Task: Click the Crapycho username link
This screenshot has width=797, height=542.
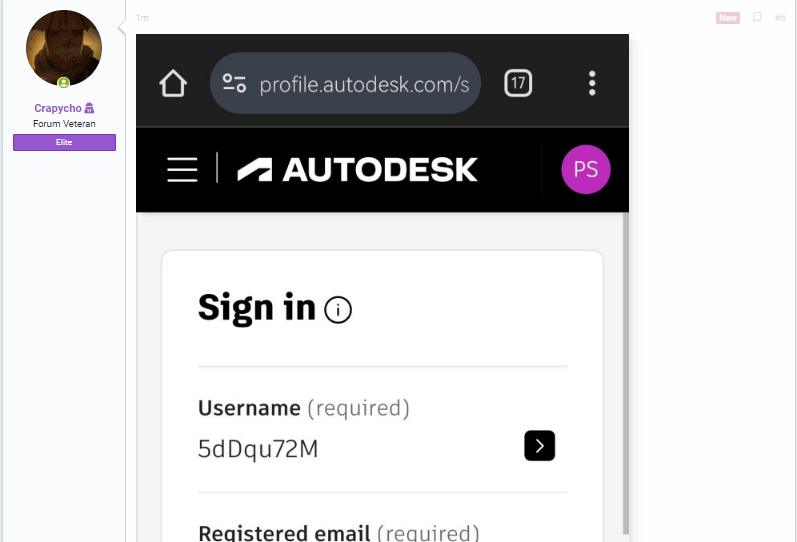Action: 58,108
